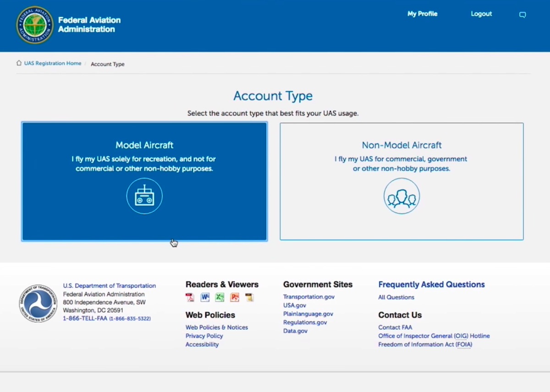This screenshot has width=550, height=392.
Task: Click the "Federal Aviation Administration" header title text
Action: [89, 25]
